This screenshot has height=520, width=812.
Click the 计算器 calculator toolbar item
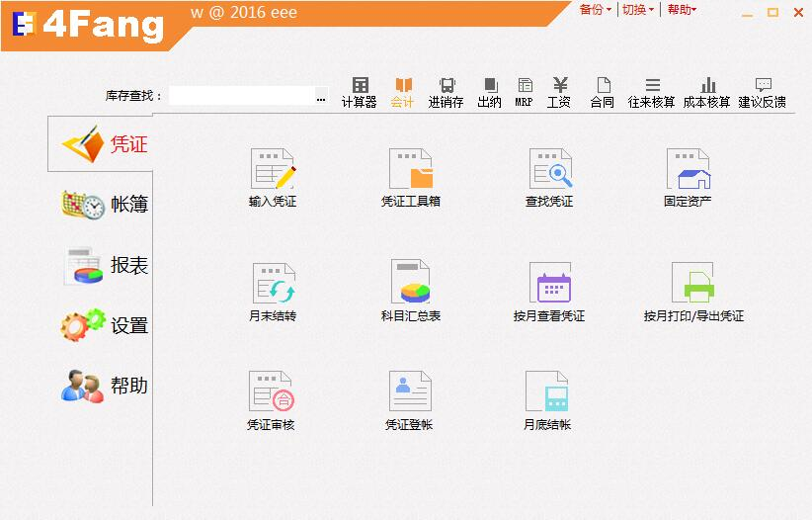coord(359,93)
